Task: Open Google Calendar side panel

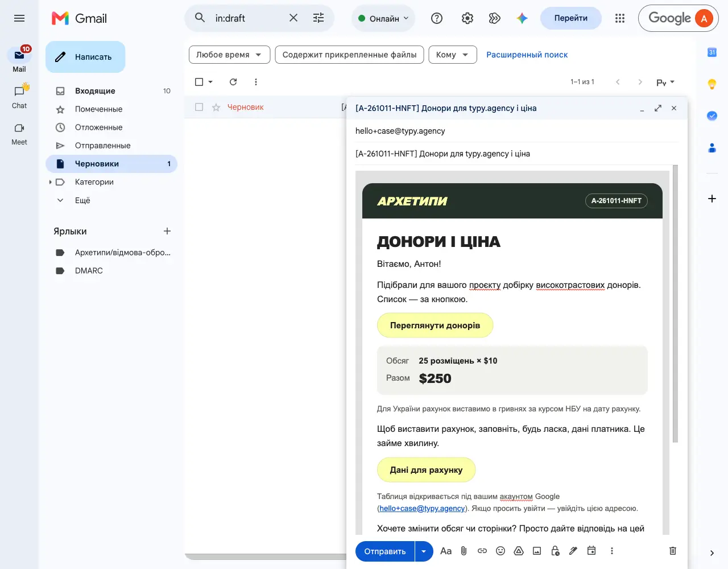Action: tap(712, 52)
